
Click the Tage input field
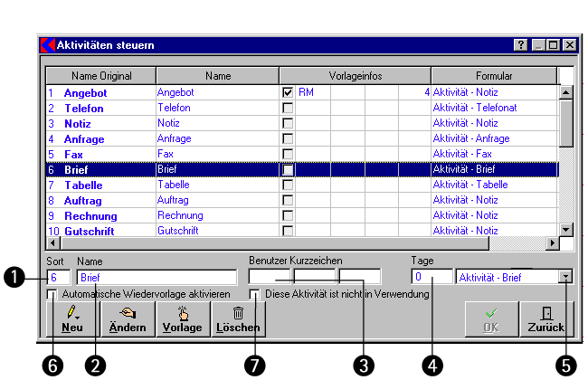tap(432, 277)
